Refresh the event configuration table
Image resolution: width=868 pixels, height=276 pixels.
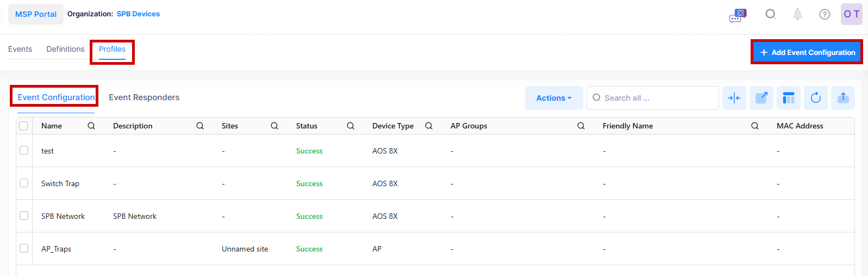point(816,98)
